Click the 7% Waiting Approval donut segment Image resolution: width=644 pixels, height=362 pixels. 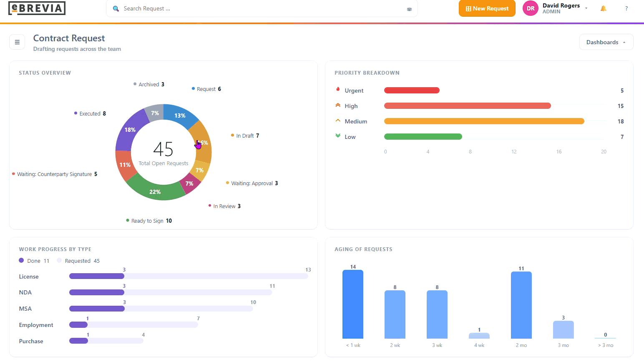tap(200, 170)
